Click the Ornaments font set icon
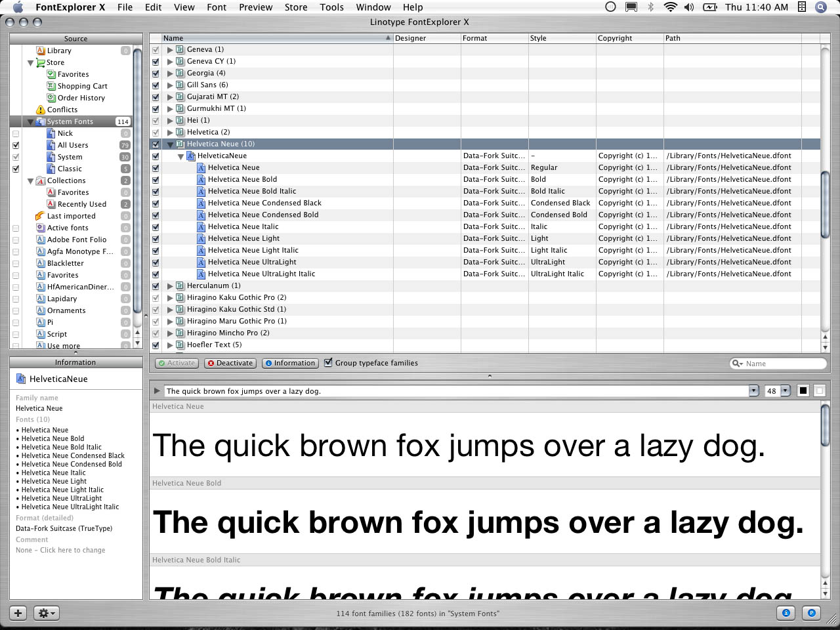Image resolution: width=840 pixels, height=630 pixels. [41, 310]
